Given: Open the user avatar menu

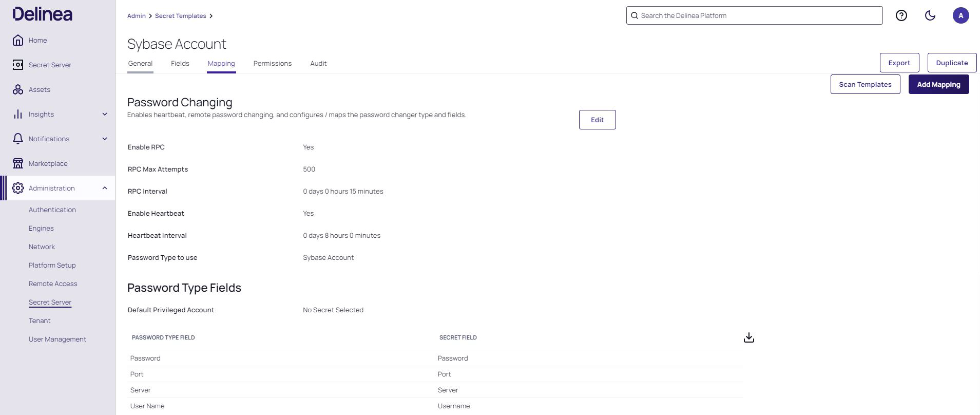Looking at the screenshot, I should (960, 15).
